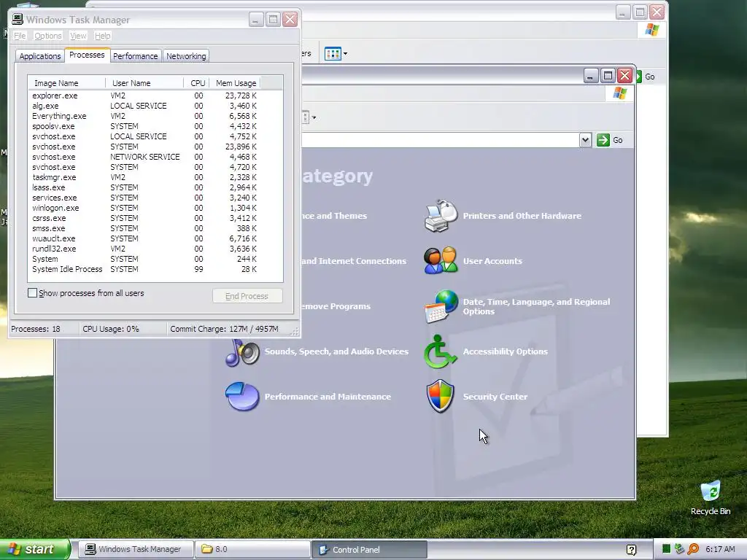The height and width of the screenshot is (560, 747).
Task: Open User Accounts link
Action: coord(492,261)
